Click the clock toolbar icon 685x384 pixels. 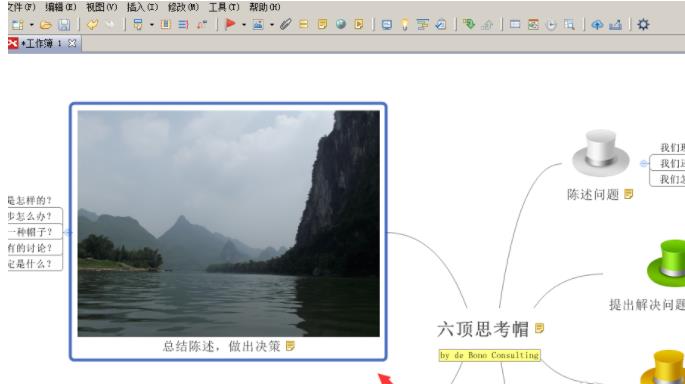coord(551,25)
